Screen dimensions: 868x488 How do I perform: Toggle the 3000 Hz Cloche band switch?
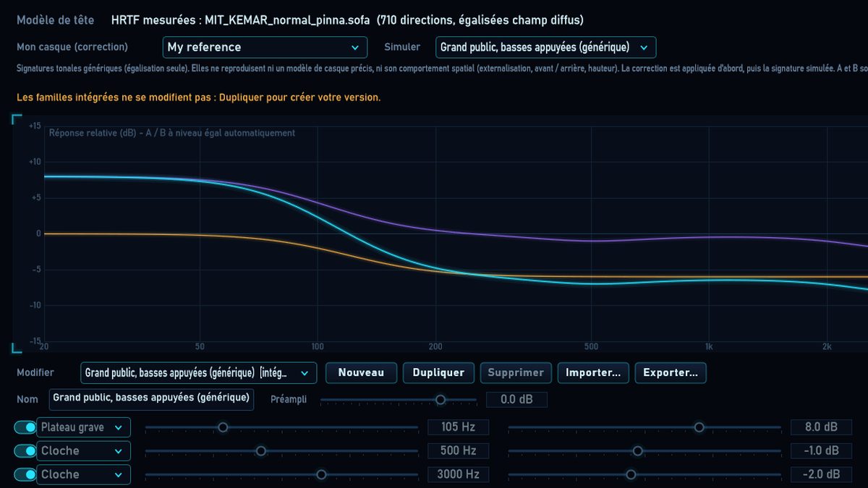tap(25, 475)
